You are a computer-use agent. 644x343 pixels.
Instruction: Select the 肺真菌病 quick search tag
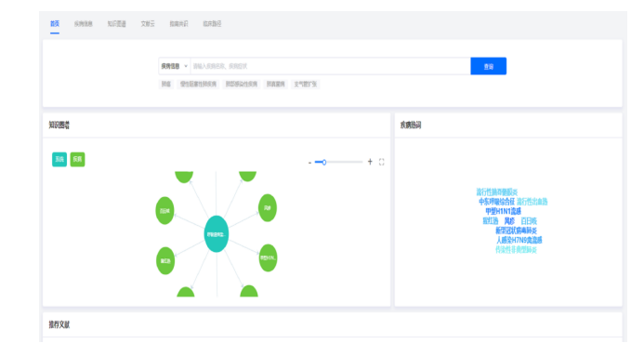(276, 85)
